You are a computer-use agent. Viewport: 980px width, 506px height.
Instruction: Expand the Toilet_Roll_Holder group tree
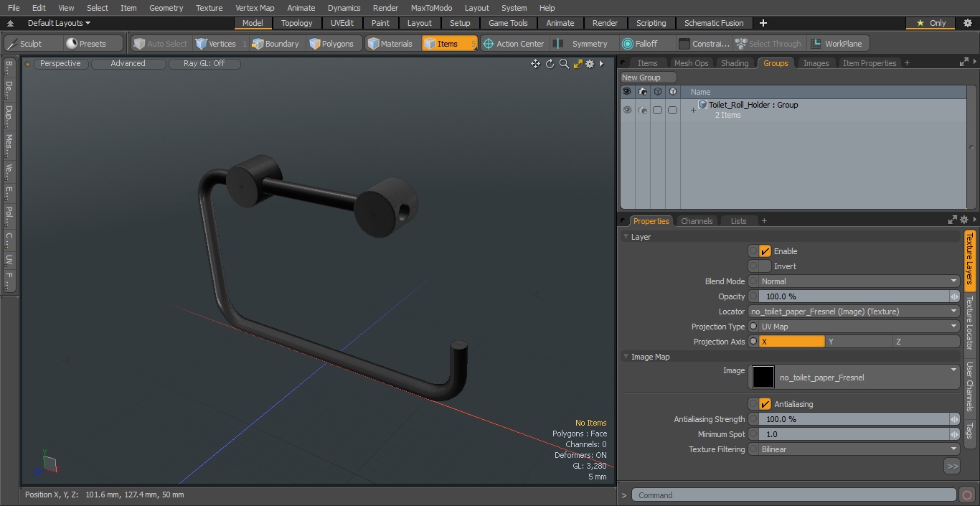(693, 110)
